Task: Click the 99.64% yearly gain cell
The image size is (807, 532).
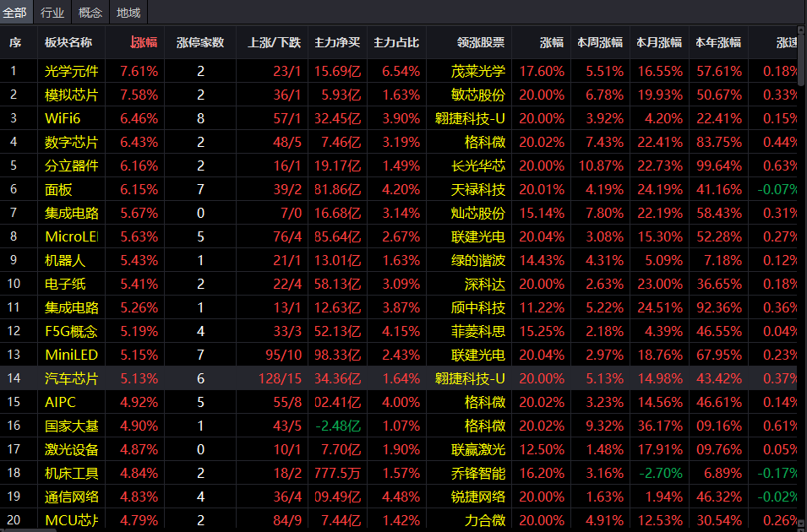Action: (719, 166)
